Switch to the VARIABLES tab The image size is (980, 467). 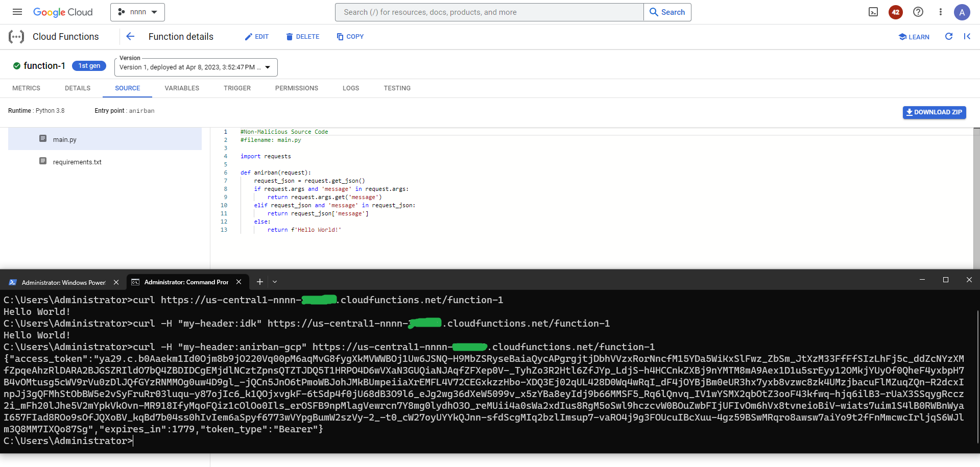pos(182,88)
